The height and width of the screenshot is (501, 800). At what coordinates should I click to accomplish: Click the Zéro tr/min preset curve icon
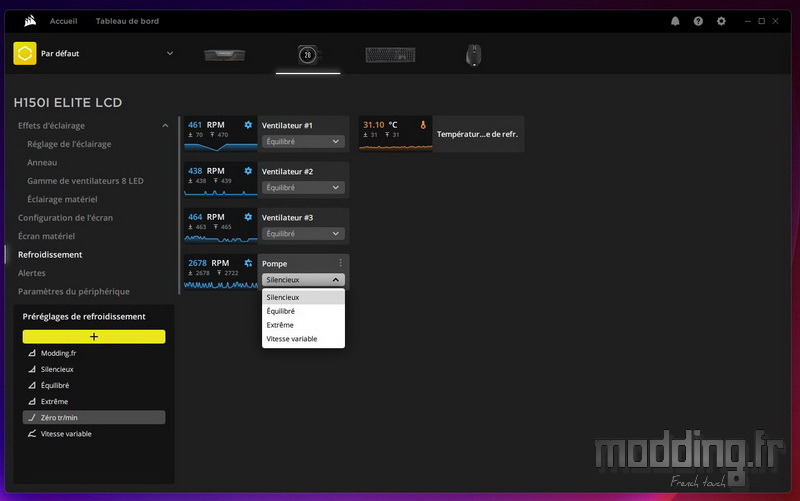tap(32, 417)
